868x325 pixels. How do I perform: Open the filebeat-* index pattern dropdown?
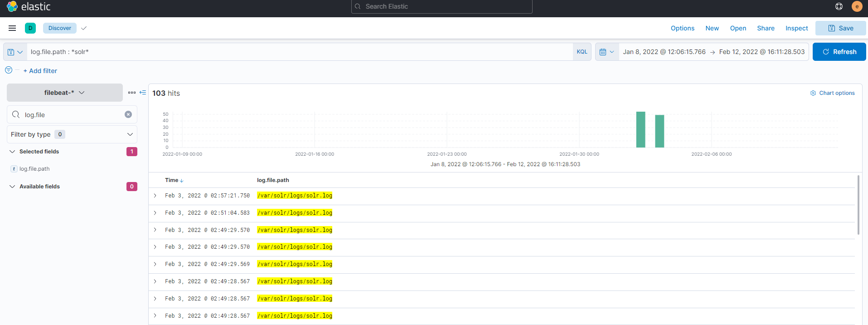pos(65,93)
